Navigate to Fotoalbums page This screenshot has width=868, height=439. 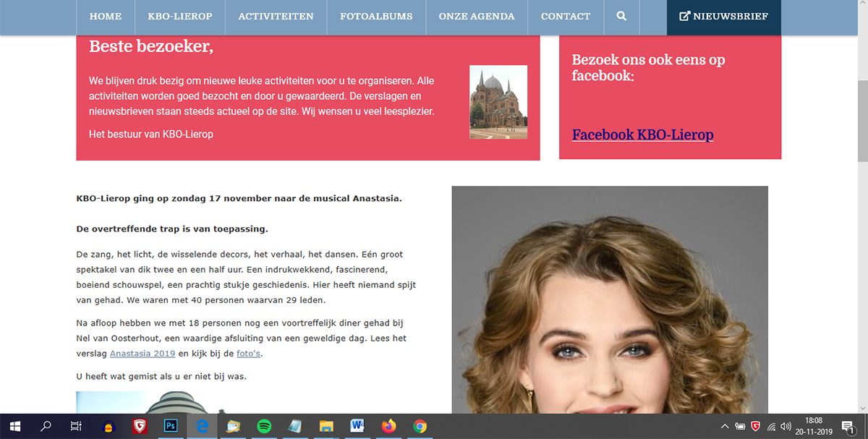click(x=376, y=16)
